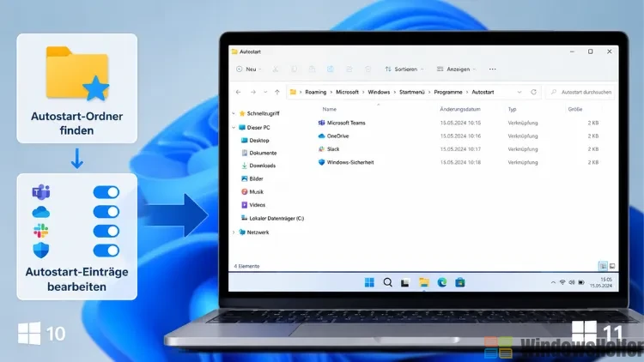Click Startmenü in the breadcrumb path
Image resolution: width=644 pixels, height=362 pixels.
412,93
